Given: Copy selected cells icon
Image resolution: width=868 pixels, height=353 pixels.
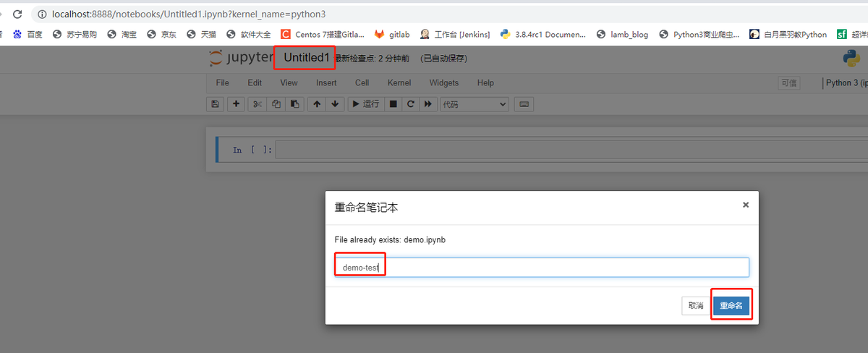Looking at the screenshot, I should point(276,104).
